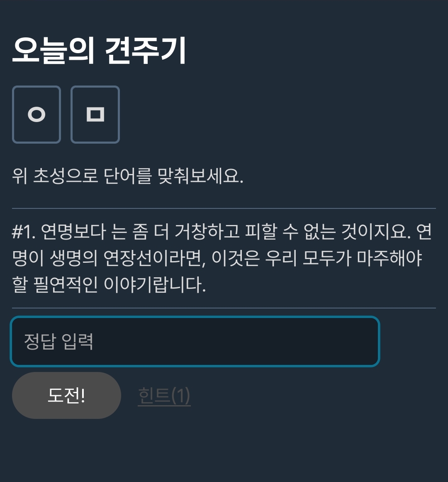Focus the 정답 입력 answer field
Viewport: 448px width, 482px height.
[195, 341]
